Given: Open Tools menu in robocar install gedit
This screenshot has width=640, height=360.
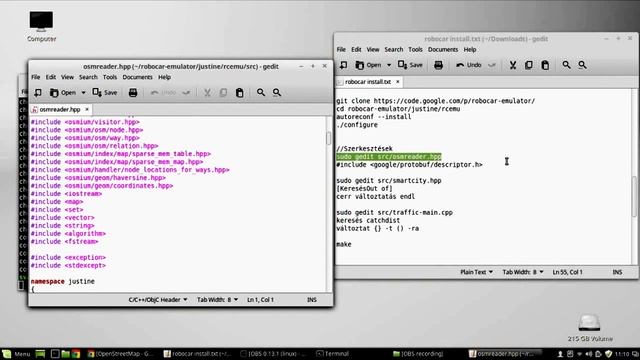Looking at the screenshot, I should click(416, 49).
